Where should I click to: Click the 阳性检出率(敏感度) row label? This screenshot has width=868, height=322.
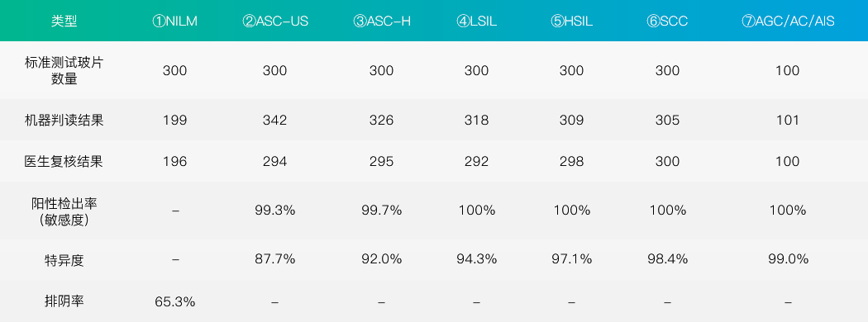[x=64, y=211]
